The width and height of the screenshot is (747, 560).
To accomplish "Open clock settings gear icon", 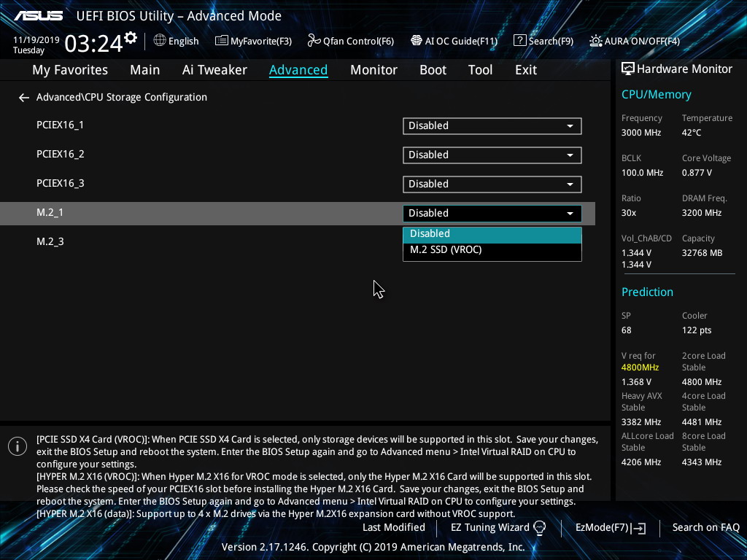I will click(131, 38).
